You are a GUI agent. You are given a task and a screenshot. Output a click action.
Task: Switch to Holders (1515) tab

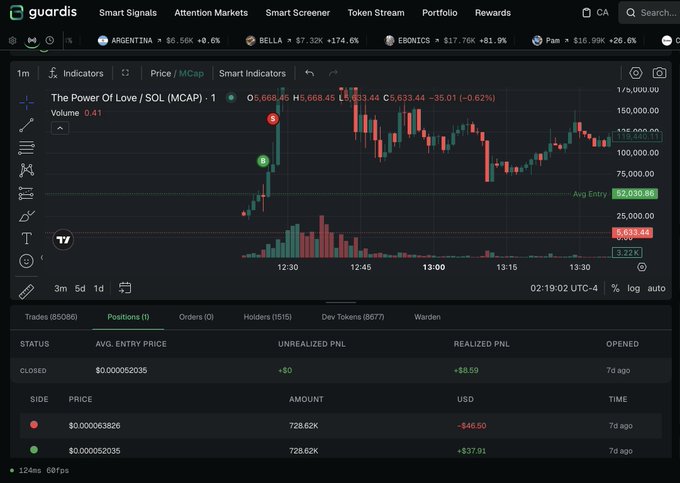268,317
